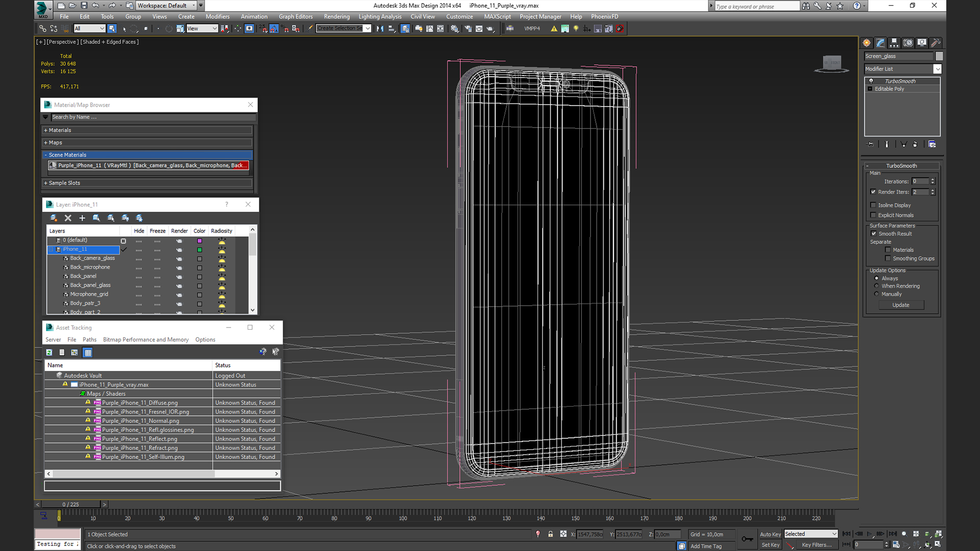Refresh the Asset Tracking list icon
980x551 pixels.
[x=49, y=353]
